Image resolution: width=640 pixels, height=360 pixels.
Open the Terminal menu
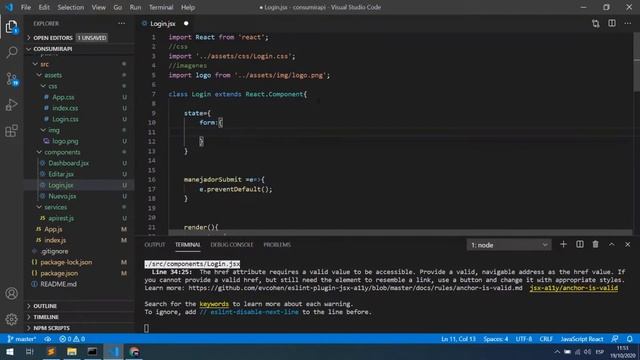coord(161,7)
